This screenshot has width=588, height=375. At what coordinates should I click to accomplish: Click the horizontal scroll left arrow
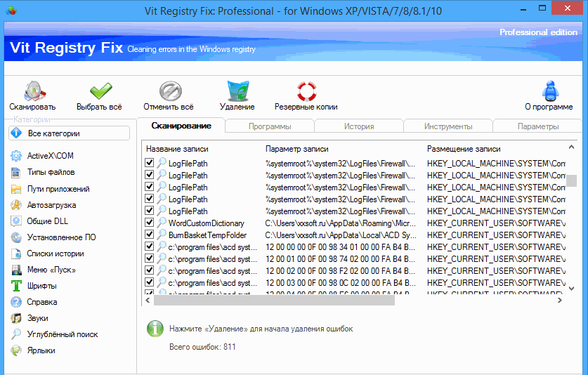(148, 300)
